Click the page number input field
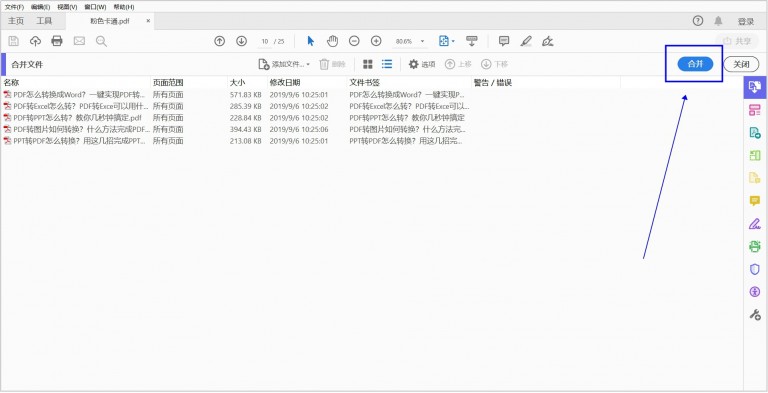 tap(265, 42)
